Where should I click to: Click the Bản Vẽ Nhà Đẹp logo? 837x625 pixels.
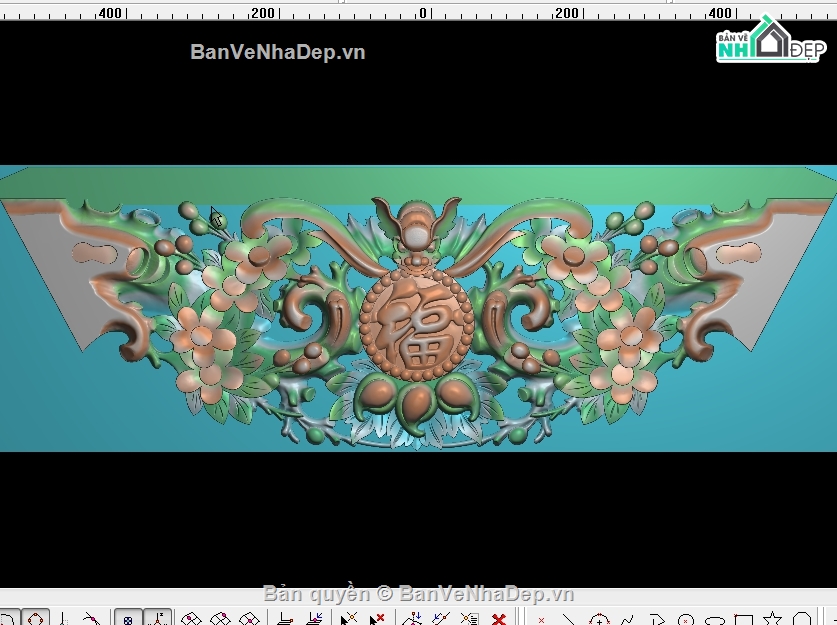click(x=770, y=40)
